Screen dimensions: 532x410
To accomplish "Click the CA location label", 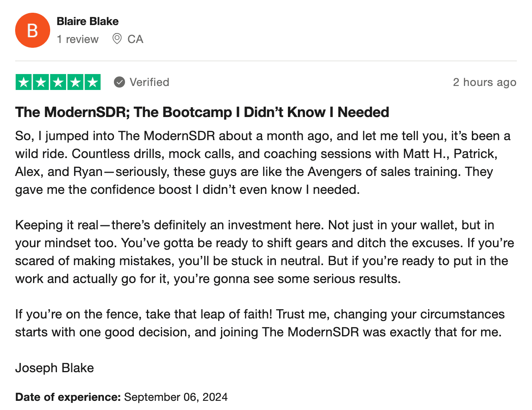I will pos(135,39).
